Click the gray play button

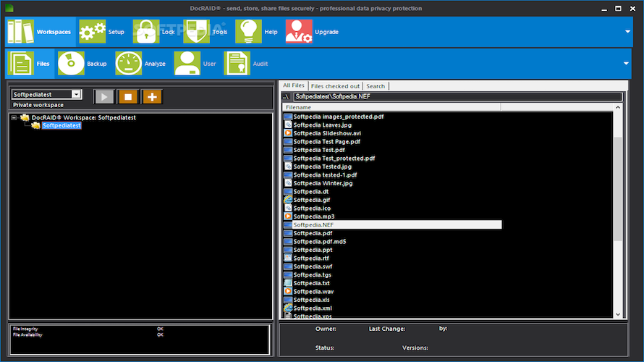point(104,97)
